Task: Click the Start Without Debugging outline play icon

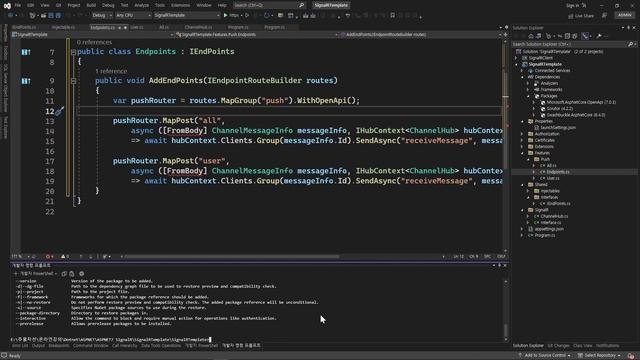Action: [x=247, y=16]
